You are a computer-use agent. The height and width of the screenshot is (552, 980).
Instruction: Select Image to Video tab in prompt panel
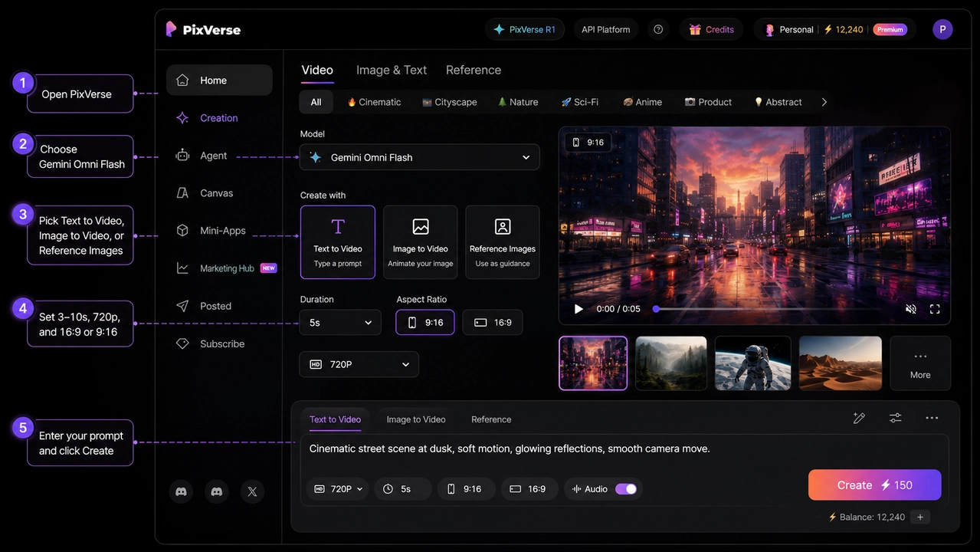tap(416, 419)
